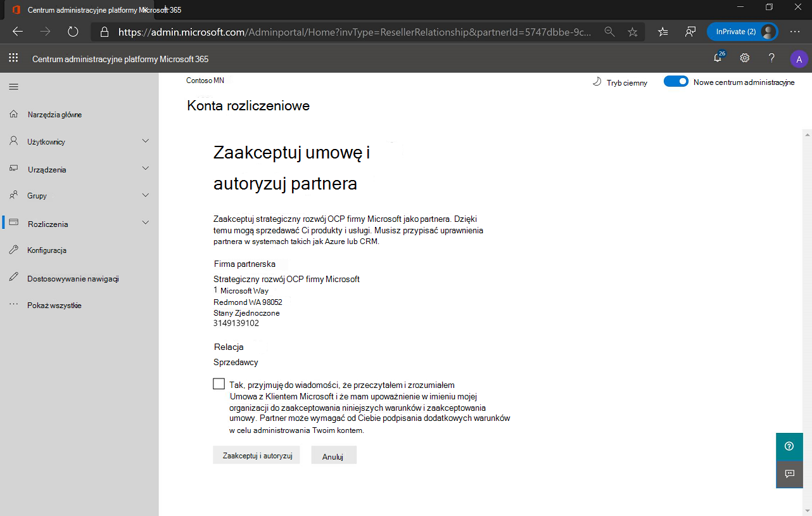This screenshot has height=516, width=812.
Task: Click address line Redmond WA 98052
Action: (248, 302)
